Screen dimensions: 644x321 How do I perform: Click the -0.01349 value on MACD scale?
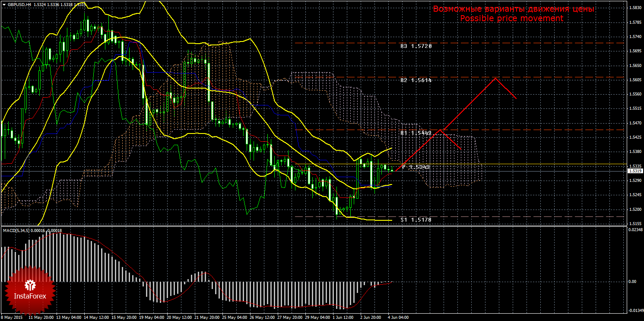[634, 310]
